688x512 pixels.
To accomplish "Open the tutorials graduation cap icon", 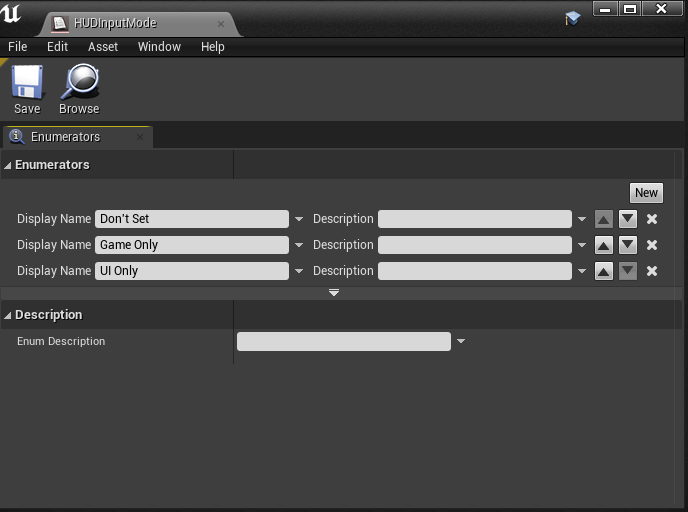I will (x=573, y=18).
